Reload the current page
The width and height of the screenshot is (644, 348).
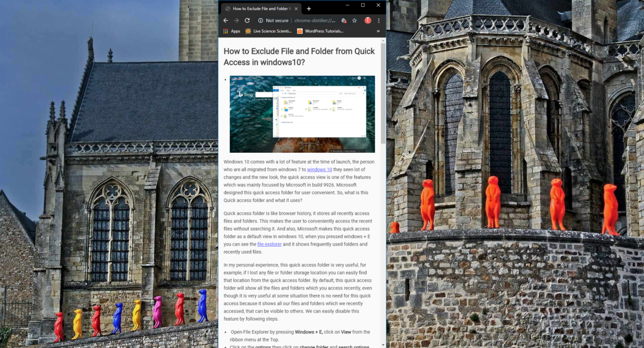[247, 20]
